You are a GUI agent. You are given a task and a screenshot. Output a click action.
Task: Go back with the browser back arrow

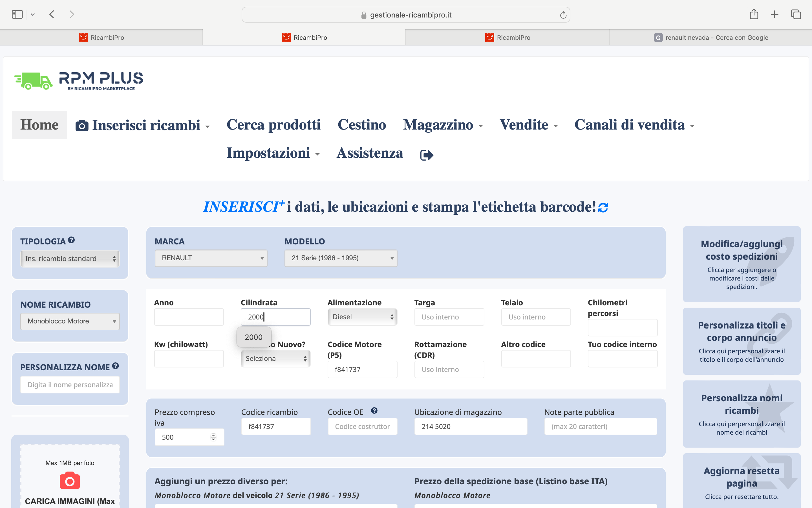(x=52, y=14)
